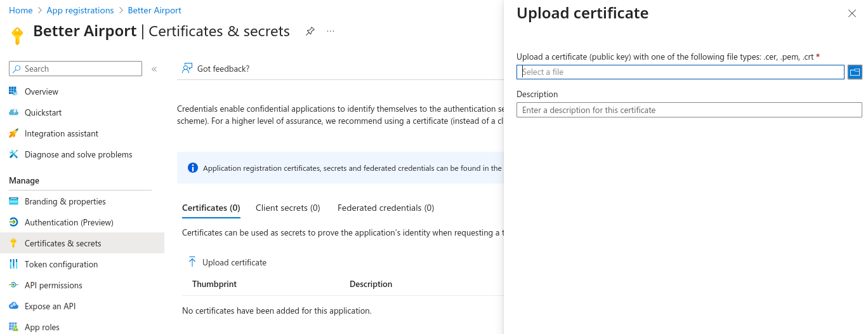868x334 pixels.
Task: Switch to Federated credentials (0) tab
Action: tap(386, 208)
